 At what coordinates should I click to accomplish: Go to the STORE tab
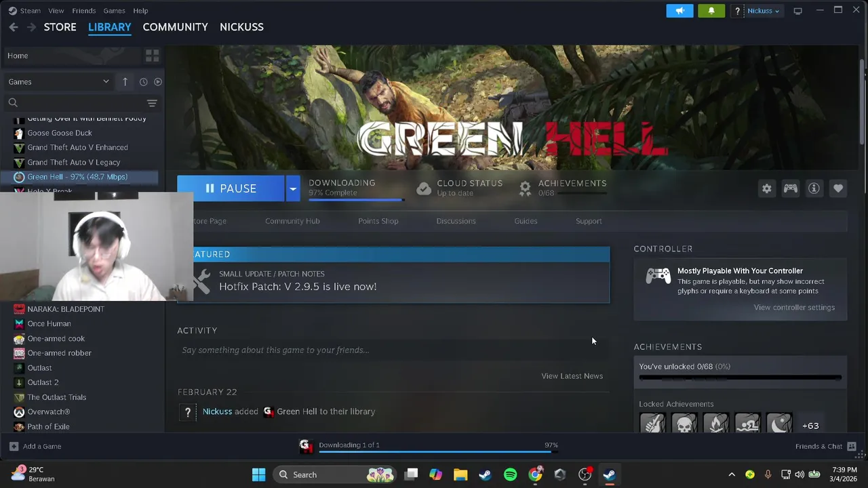point(60,27)
